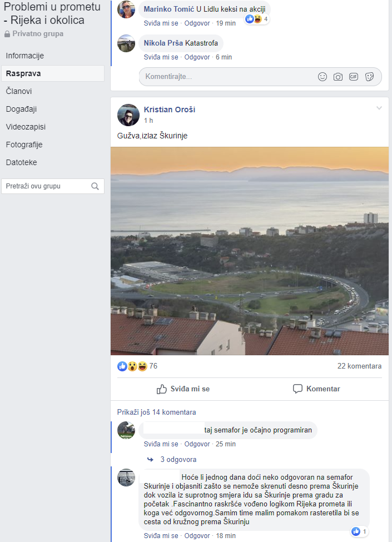392x542 pixels.
Task: Insert a GIF via GIF icon
Action: click(x=354, y=77)
